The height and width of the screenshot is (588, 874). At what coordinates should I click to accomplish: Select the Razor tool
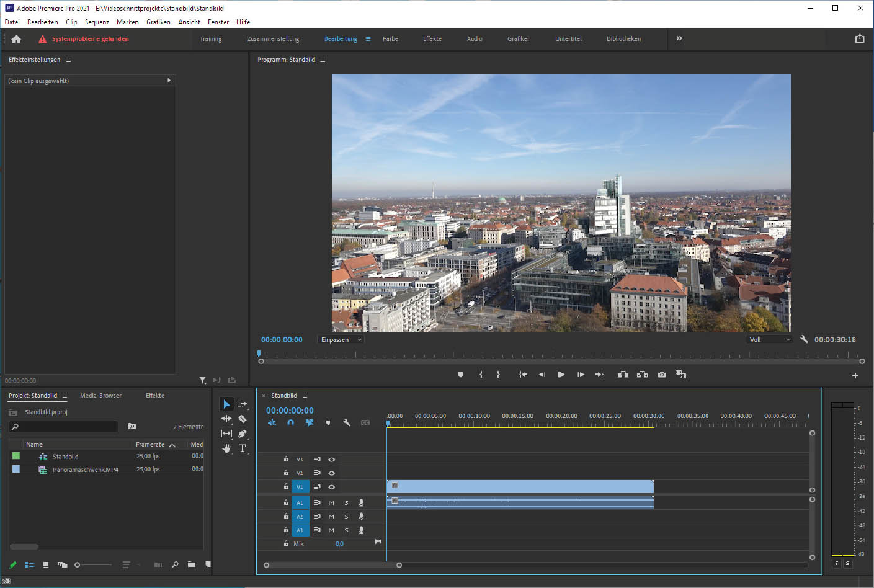243,419
